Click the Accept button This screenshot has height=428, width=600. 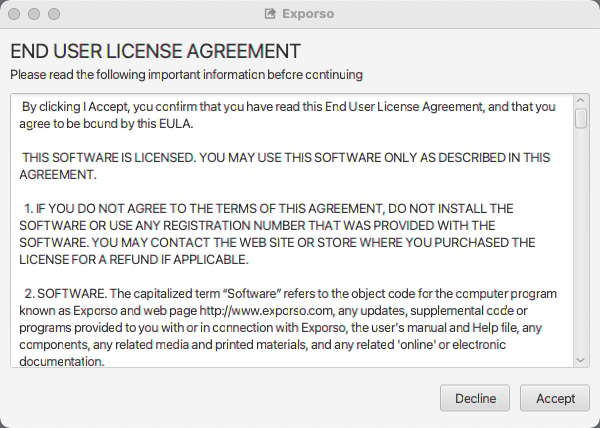[555, 397]
